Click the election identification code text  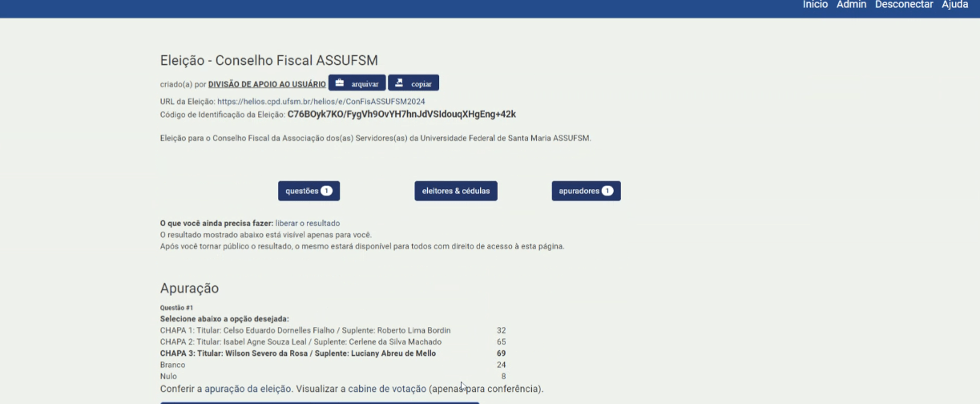coord(401,115)
